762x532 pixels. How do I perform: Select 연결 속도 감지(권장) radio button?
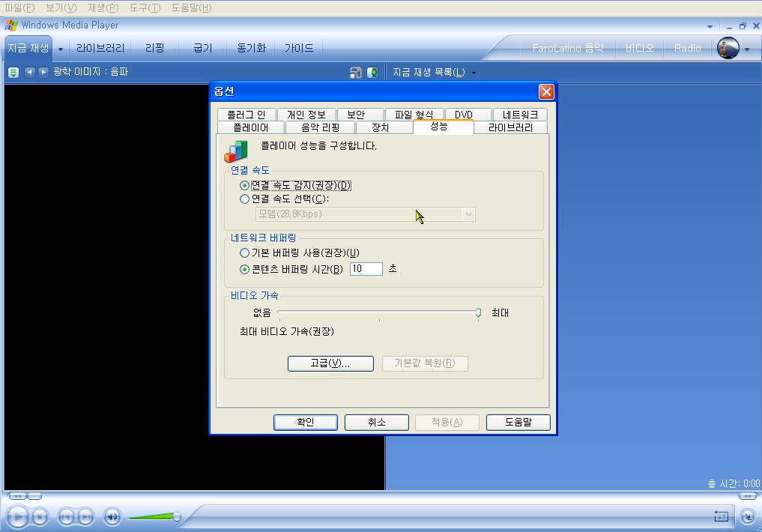pyautogui.click(x=244, y=186)
